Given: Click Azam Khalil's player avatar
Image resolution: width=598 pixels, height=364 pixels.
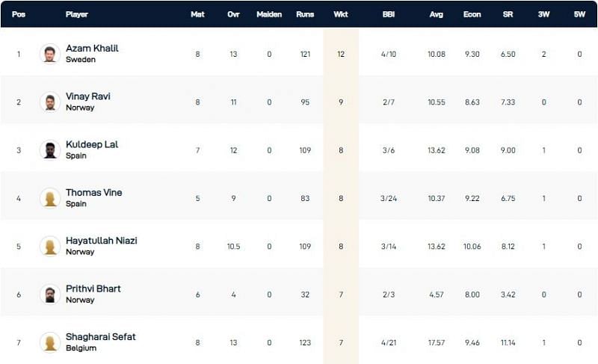Looking at the screenshot, I should point(50,54).
